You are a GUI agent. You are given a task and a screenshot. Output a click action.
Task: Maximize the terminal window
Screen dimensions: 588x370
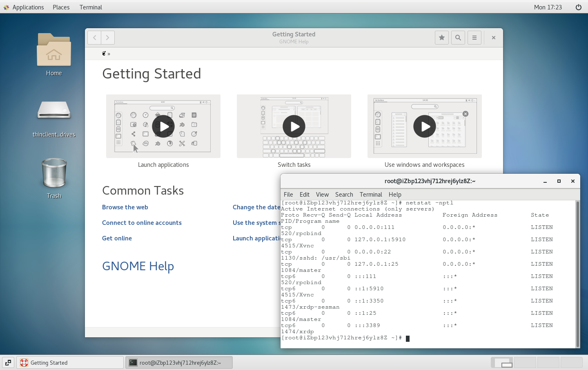point(559,181)
